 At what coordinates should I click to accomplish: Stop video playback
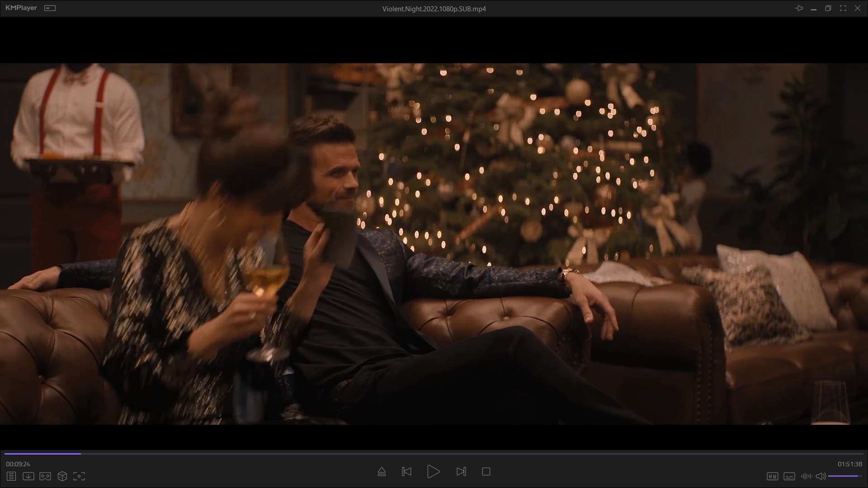point(486,472)
